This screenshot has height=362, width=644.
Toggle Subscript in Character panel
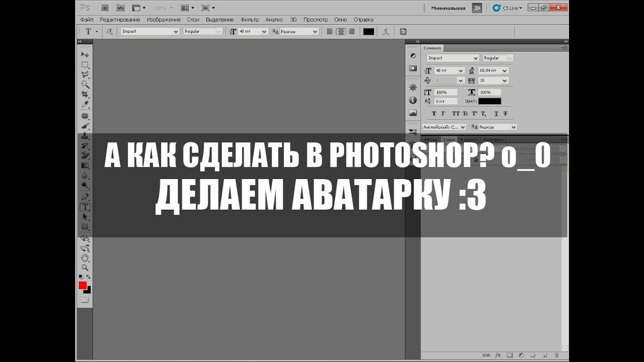pyautogui.click(x=483, y=114)
